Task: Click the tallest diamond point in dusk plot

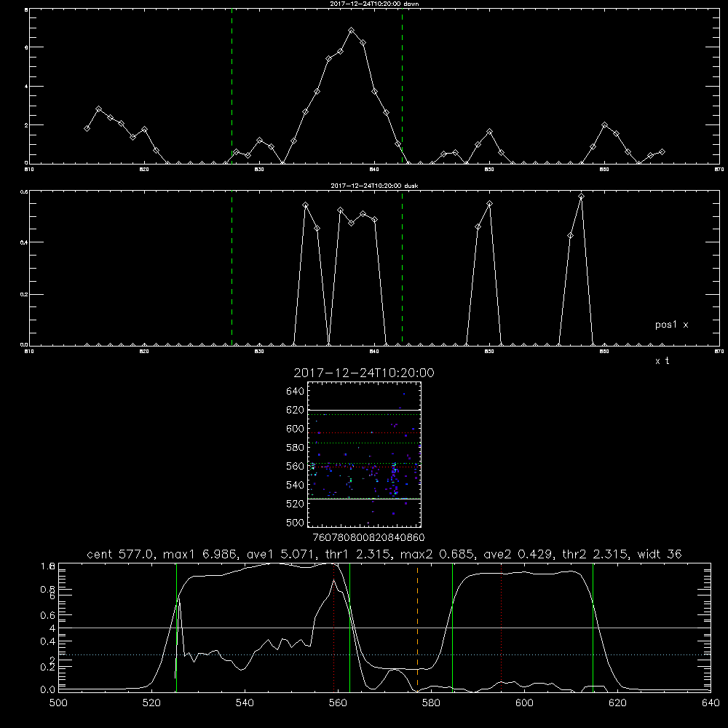Action: (x=581, y=197)
